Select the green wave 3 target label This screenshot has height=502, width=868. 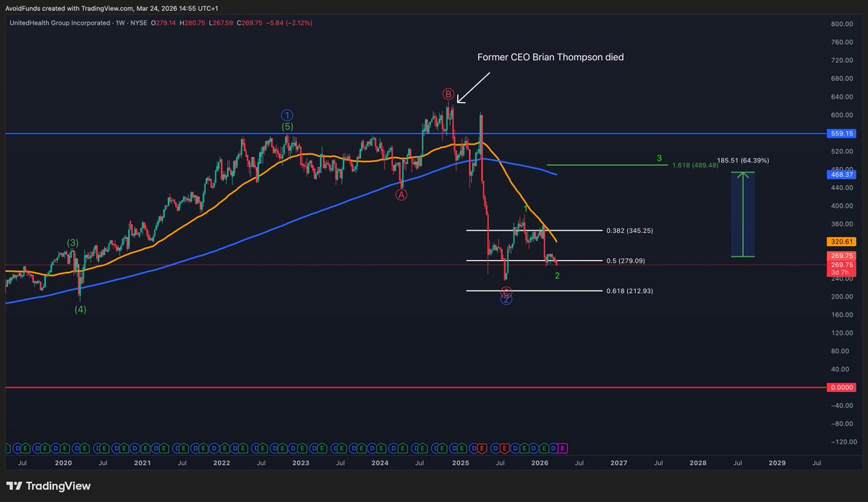[659, 158]
